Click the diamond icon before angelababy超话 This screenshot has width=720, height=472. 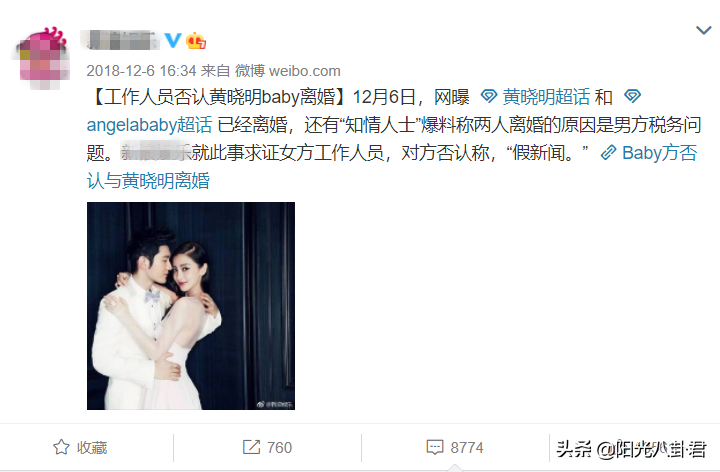click(632, 96)
